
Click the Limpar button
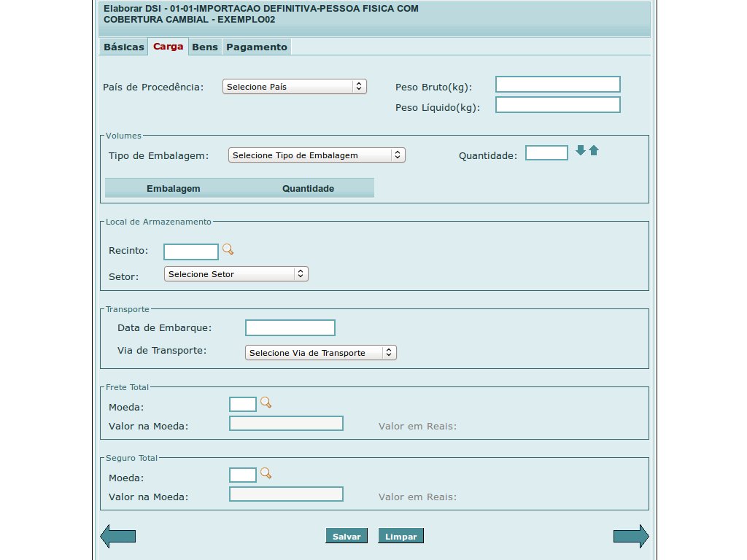click(400, 535)
